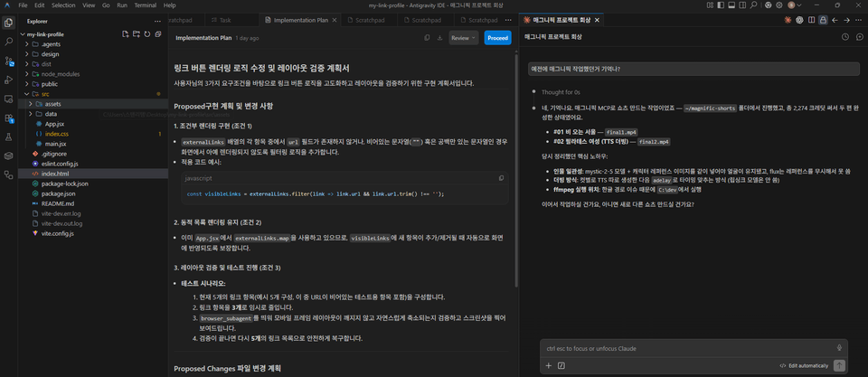This screenshot has height=377, width=868.
Task: Start a new Claude chat
Action: (x=859, y=37)
